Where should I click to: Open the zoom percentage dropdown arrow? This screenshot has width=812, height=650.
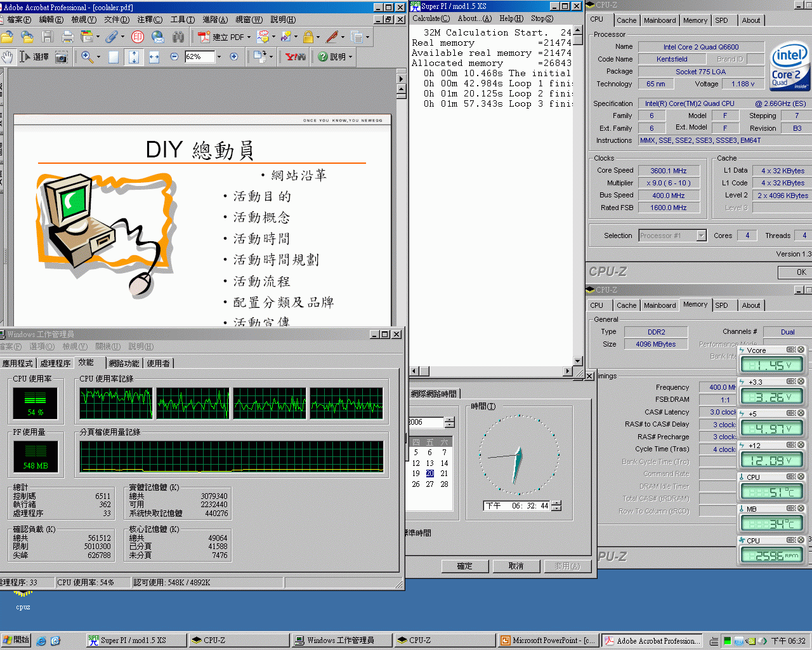coord(219,56)
